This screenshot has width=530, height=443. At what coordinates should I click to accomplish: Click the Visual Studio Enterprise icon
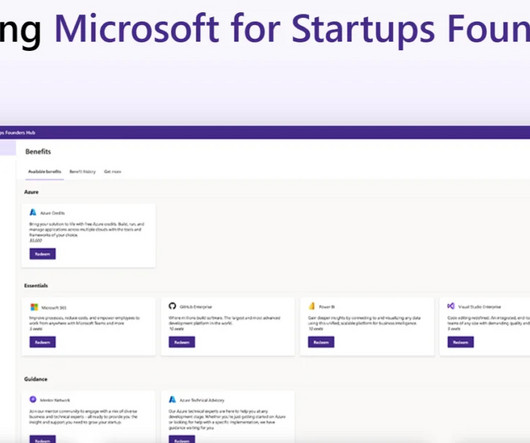coord(451,306)
